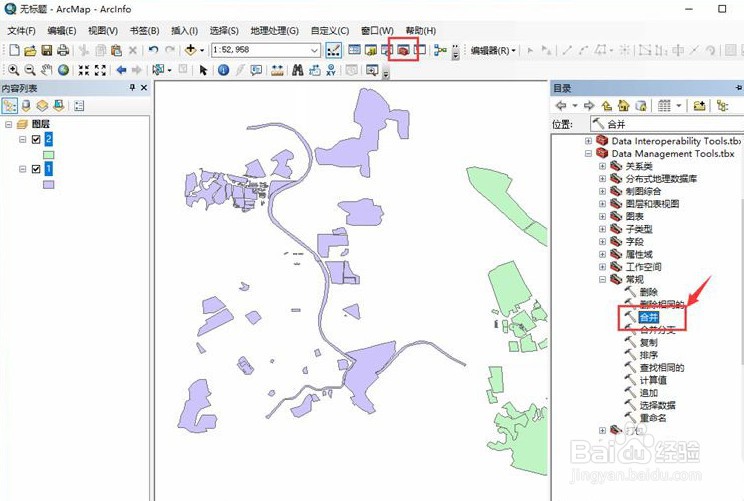744x501 pixels.
Task: Open the 文件(F) menu
Action: pos(21,31)
